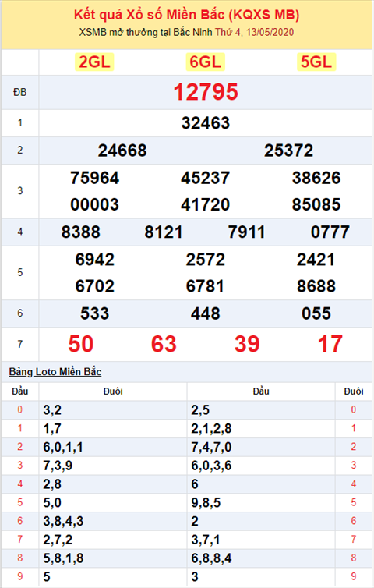This screenshot has height=588, width=374.
Task: Click third prize number 85085
Action: tap(316, 205)
